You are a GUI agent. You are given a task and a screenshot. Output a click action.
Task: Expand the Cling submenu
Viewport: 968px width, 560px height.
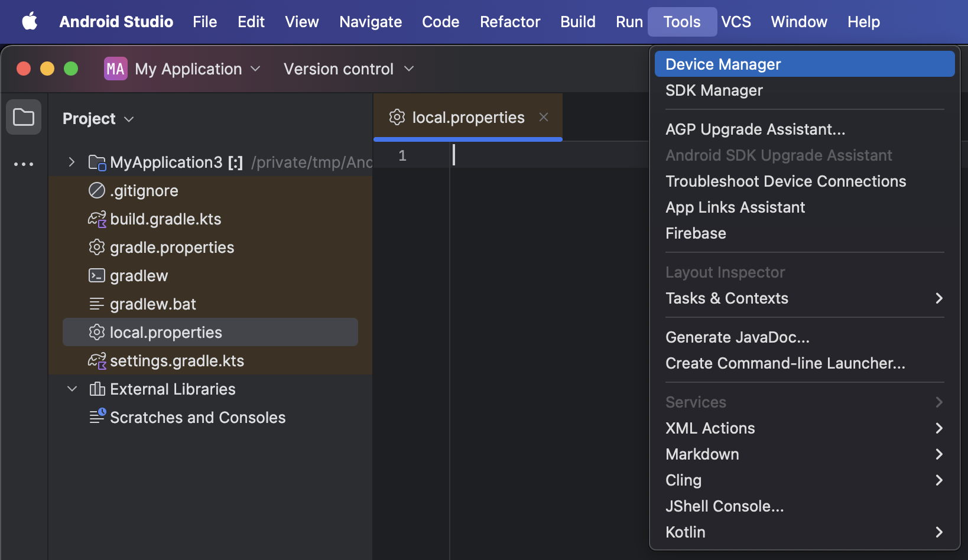click(804, 480)
